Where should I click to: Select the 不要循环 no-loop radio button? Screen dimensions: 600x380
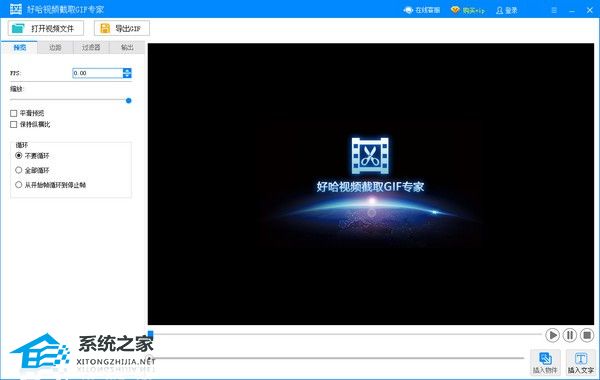32,156
